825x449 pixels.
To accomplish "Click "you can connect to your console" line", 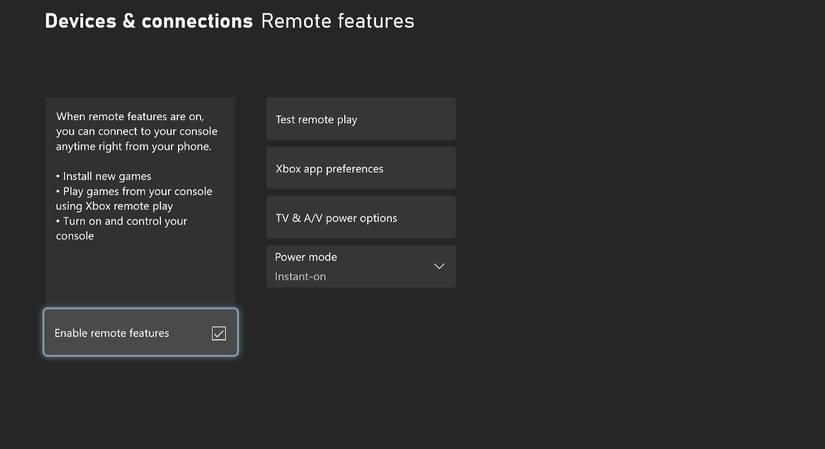I will 136,131.
